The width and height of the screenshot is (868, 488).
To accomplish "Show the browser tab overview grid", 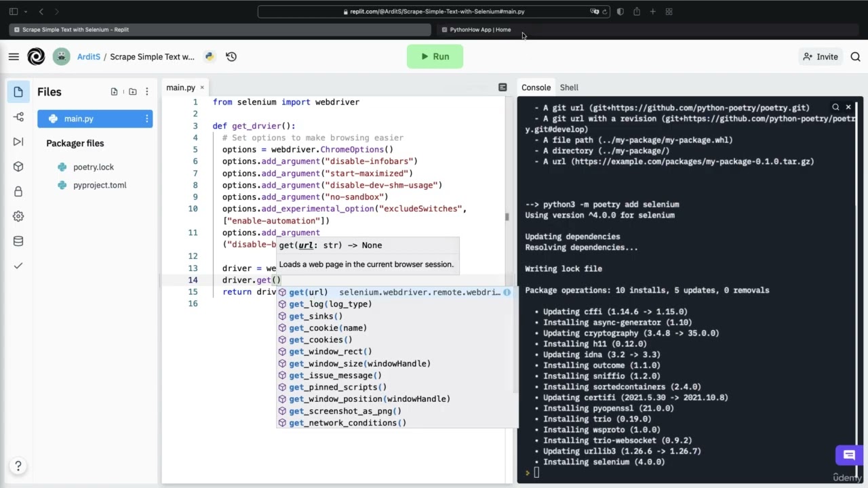I will (x=669, y=12).
